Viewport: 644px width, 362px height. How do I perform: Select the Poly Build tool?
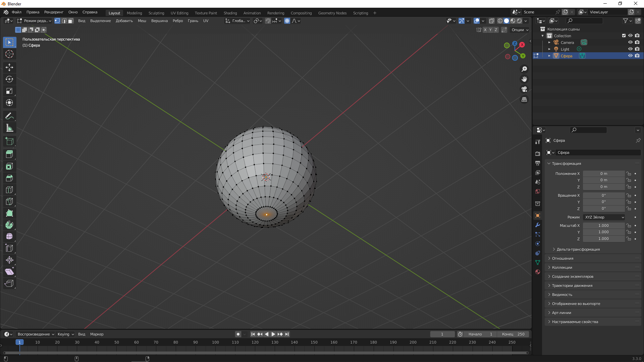pyautogui.click(x=9, y=213)
